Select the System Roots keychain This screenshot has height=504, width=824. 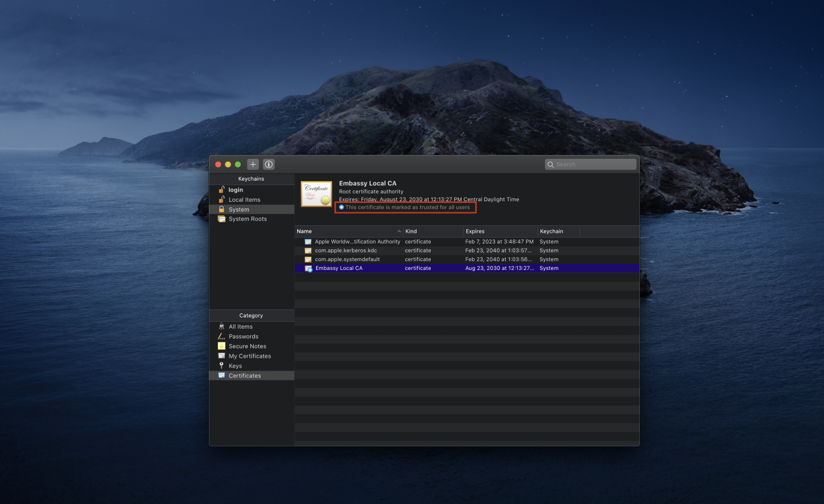click(x=247, y=219)
